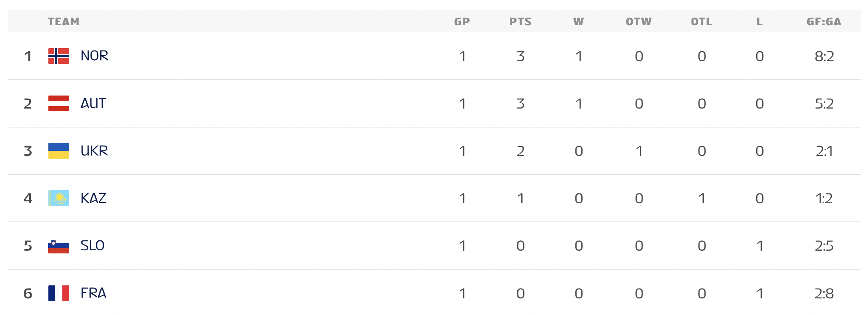Click the Austria flag icon
The width and height of the screenshot is (868, 315).
(58, 103)
